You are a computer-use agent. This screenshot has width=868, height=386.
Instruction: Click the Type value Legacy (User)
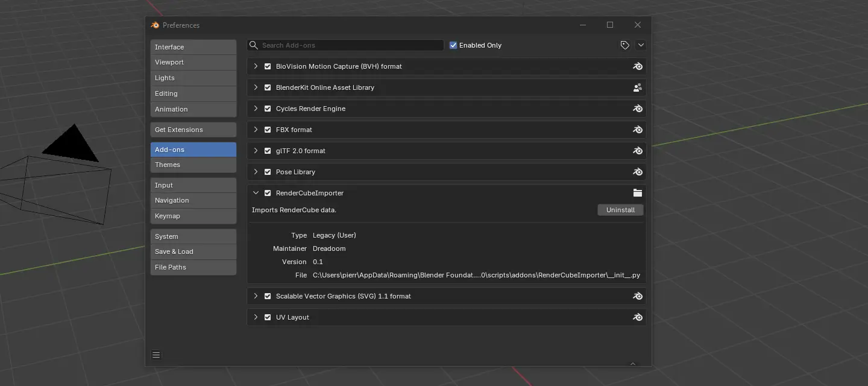click(x=334, y=235)
